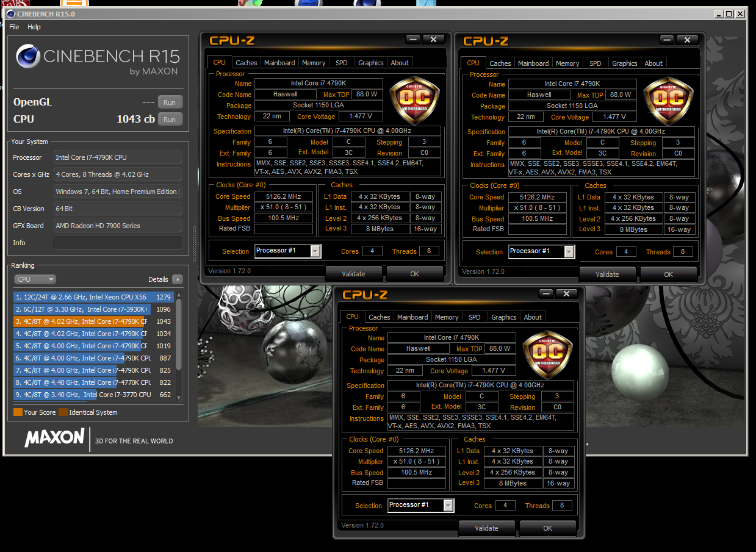Open Graphics tab in top-left CPU-Z
Screen dimensions: 756x552
click(371, 63)
